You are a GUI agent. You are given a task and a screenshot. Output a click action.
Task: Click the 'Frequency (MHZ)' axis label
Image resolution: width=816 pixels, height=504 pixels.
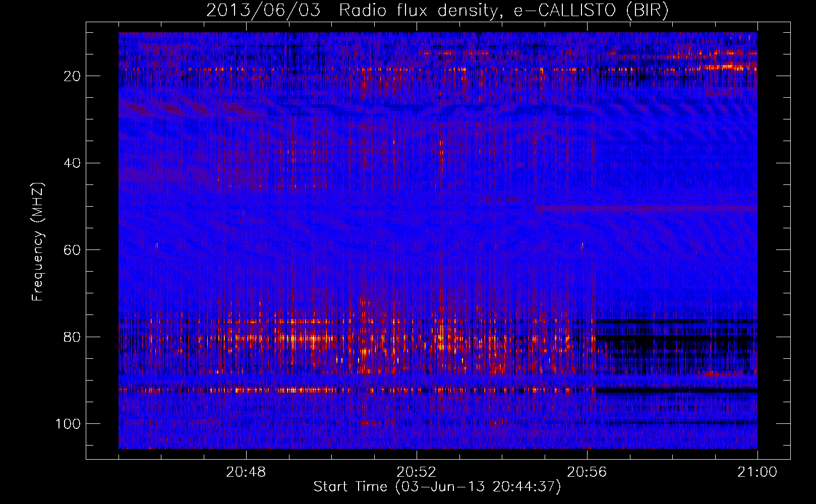click(38, 242)
